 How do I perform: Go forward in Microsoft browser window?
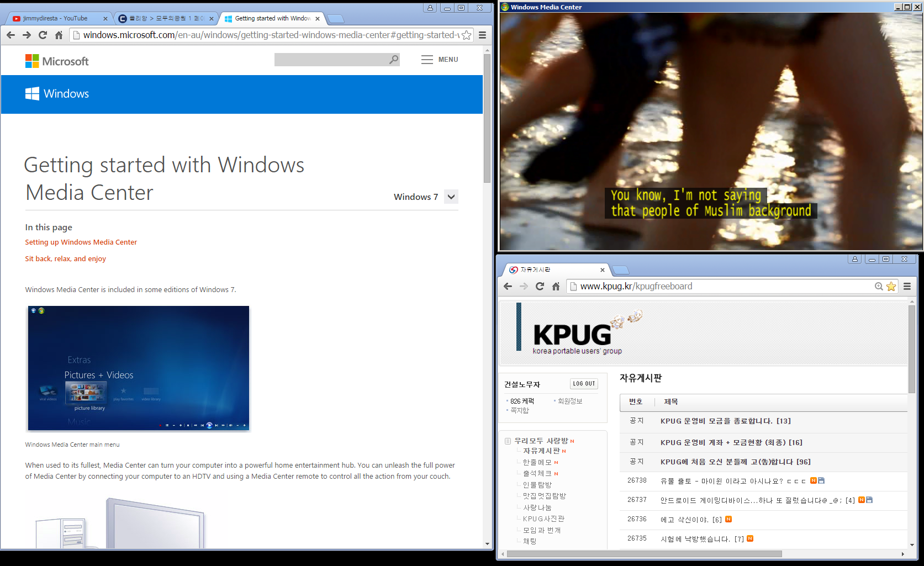coord(27,35)
